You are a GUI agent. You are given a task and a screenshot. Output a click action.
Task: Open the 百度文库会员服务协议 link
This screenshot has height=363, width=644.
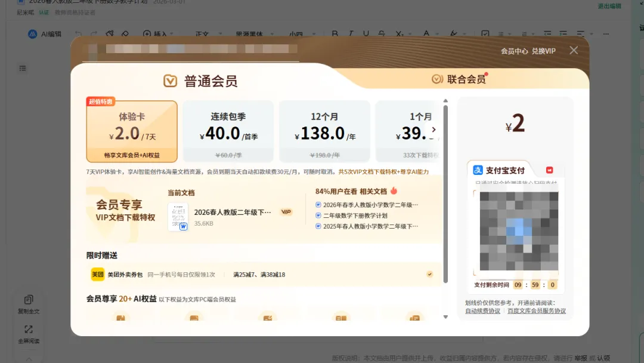click(537, 311)
